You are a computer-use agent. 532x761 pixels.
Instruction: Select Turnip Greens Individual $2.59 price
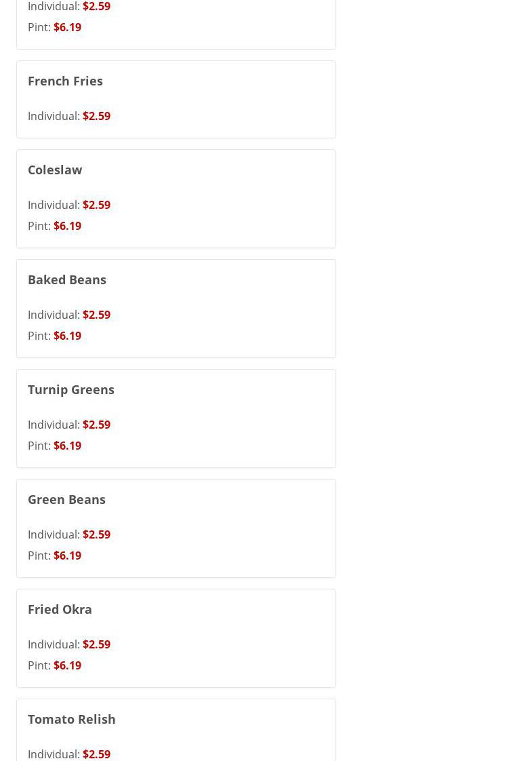(96, 425)
